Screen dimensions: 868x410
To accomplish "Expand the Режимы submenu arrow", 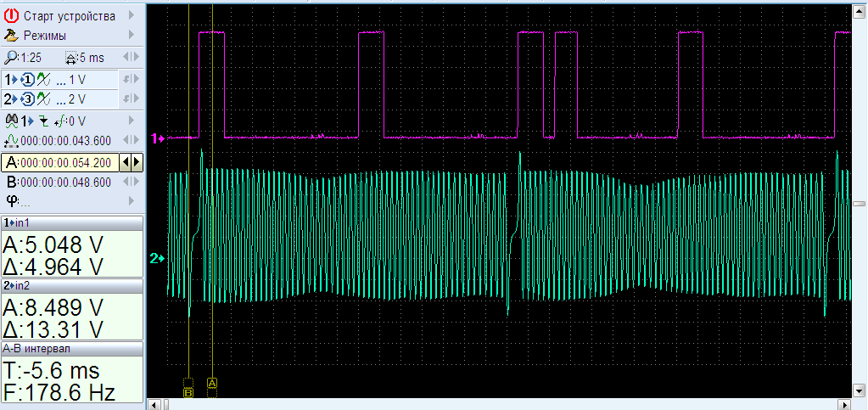I will tap(132, 35).
